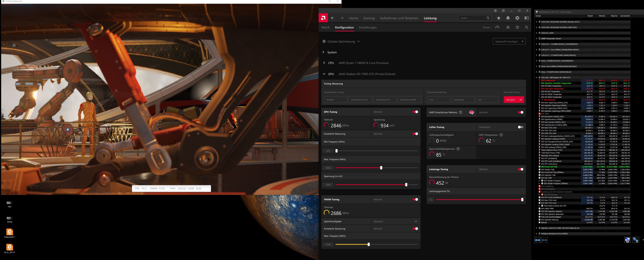Viewport: 644px width, 260px height.
Task: Go back with the left arrow
Action: (332, 18)
